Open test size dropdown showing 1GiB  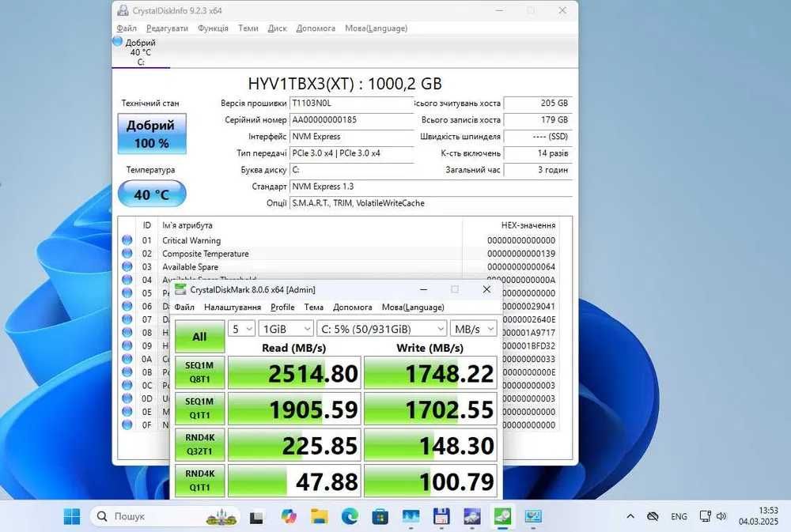286,329
